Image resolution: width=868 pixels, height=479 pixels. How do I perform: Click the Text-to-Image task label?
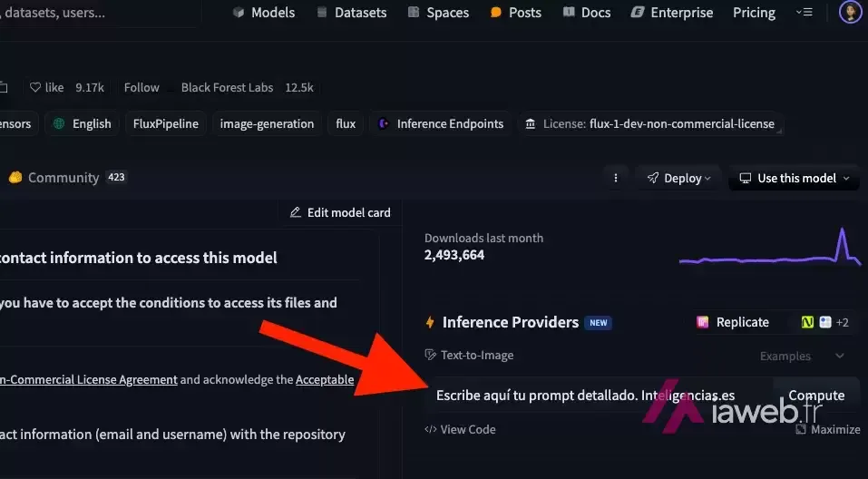point(469,355)
